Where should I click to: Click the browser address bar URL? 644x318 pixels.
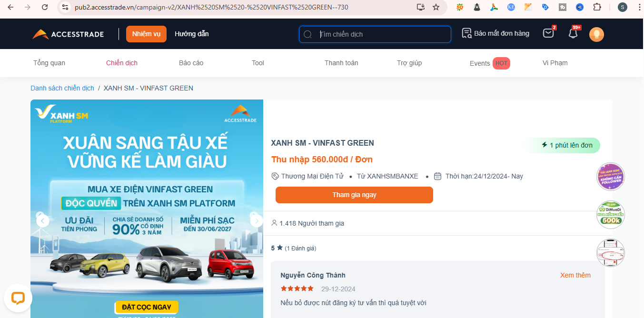pyautogui.click(x=211, y=7)
